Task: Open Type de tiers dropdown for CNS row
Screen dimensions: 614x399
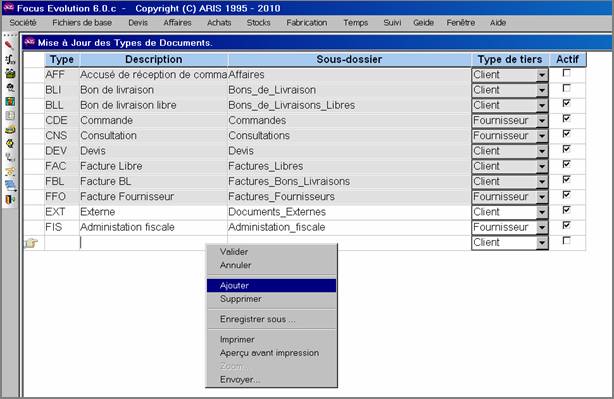Action: click(542, 136)
